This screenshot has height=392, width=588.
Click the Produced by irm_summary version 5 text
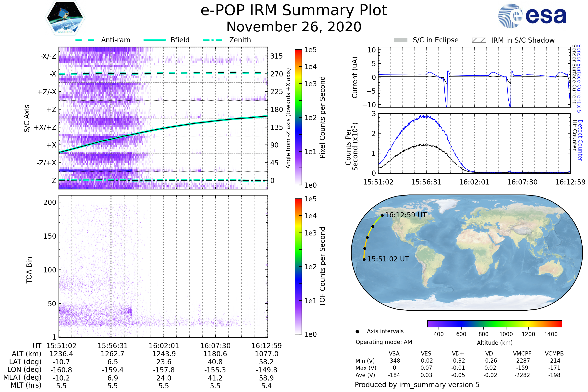(417, 385)
